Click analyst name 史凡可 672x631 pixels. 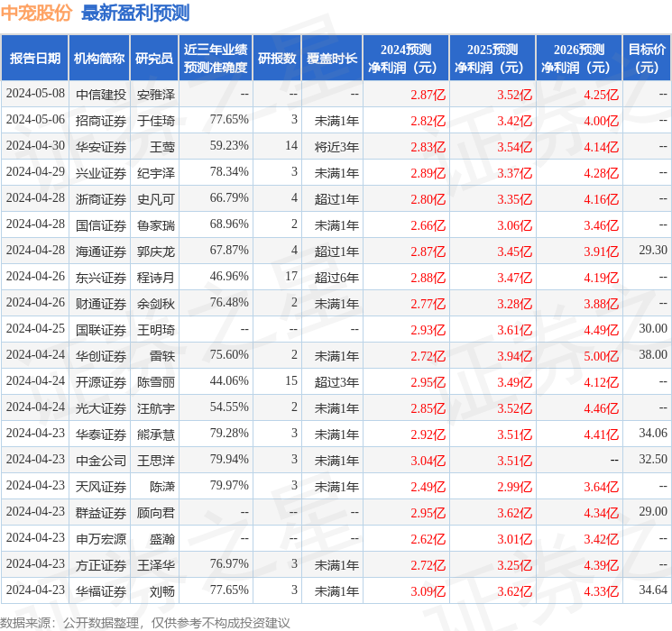pyautogui.click(x=156, y=199)
